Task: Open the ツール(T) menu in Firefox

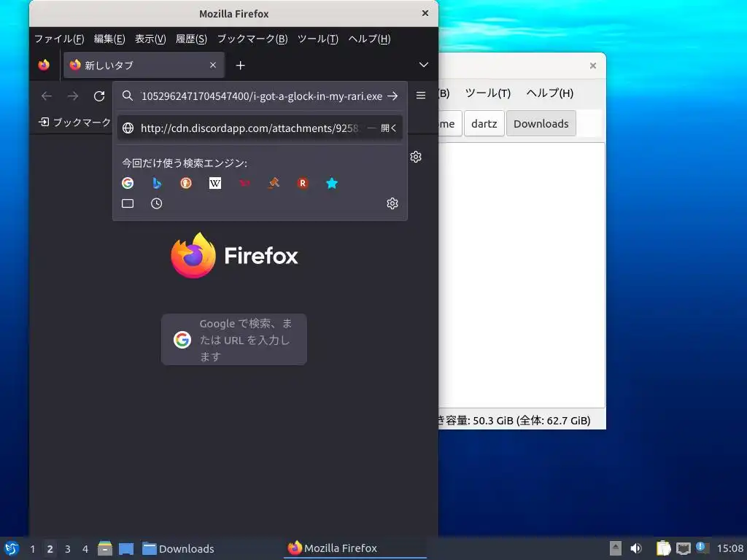Action: click(318, 39)
